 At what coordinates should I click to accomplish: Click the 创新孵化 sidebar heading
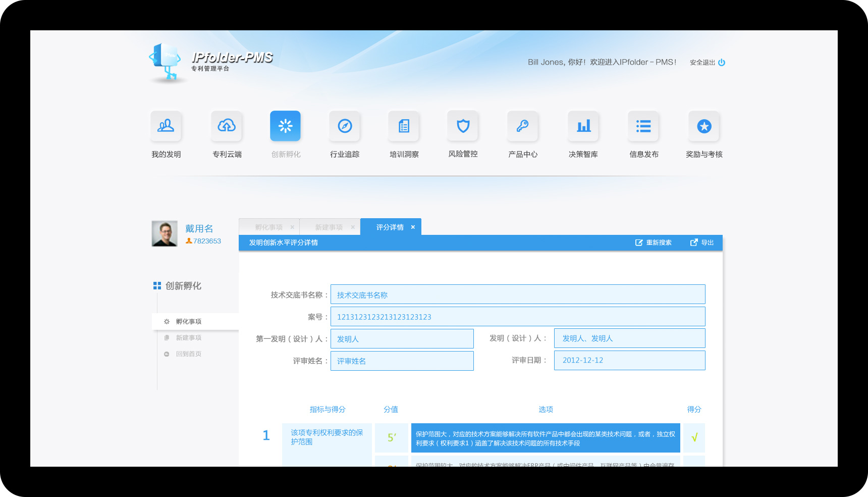click(x=183, y=286)
